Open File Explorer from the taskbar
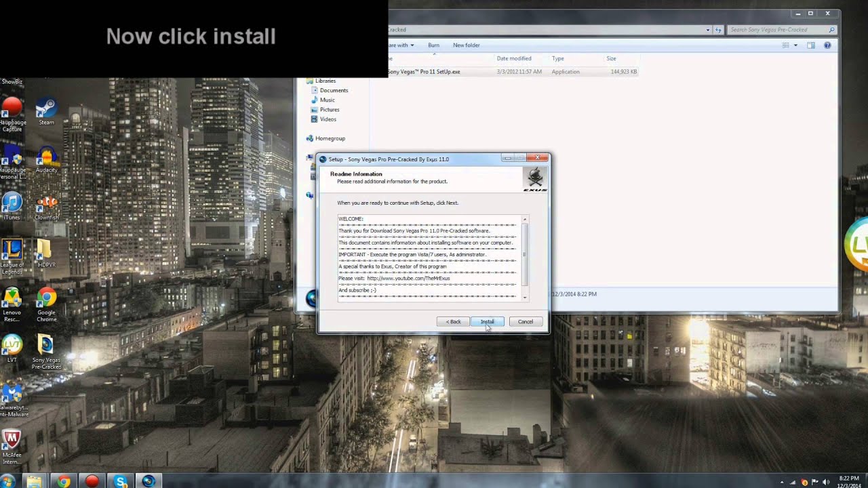This screenshot has height=488, width=868. (x=34, y=481)
